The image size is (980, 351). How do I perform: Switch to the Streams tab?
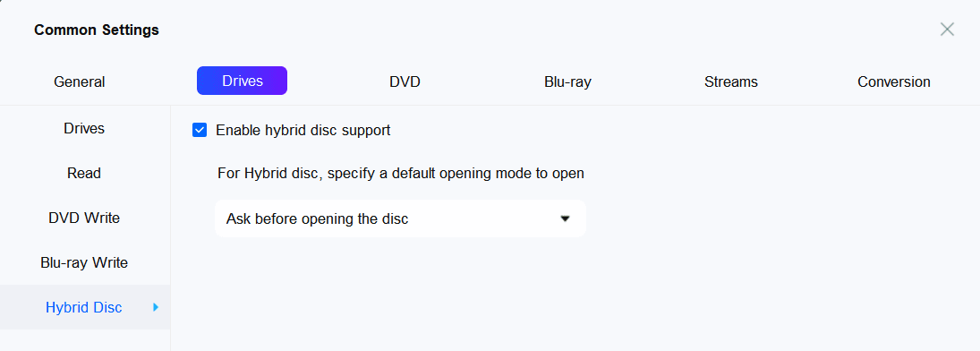click(x=730, y=81)
